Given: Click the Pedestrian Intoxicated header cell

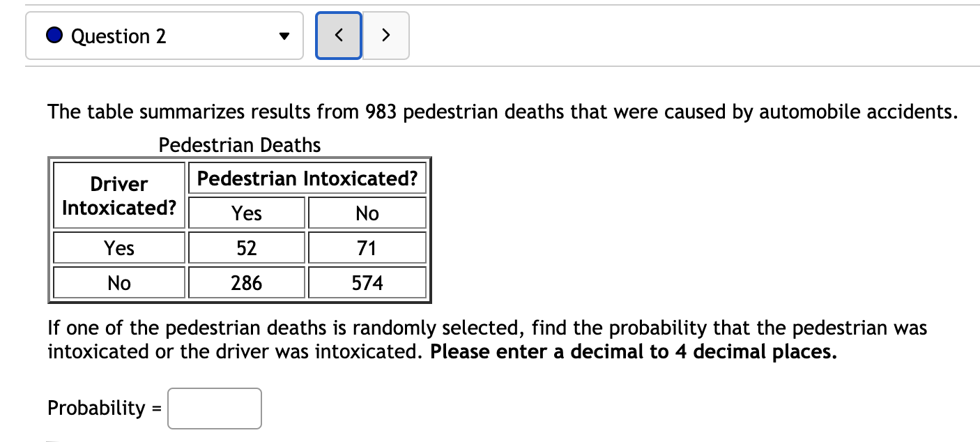Looking at the screenshot, I should tap(307, 178).
